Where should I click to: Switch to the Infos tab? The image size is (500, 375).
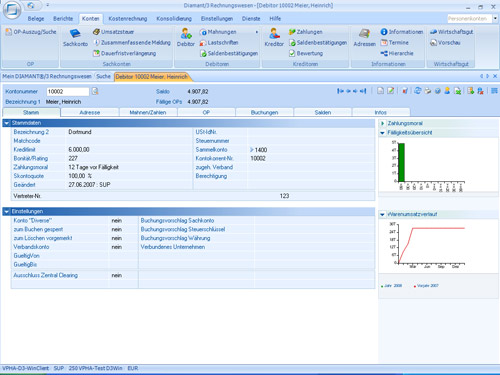(x=381, y=112)
